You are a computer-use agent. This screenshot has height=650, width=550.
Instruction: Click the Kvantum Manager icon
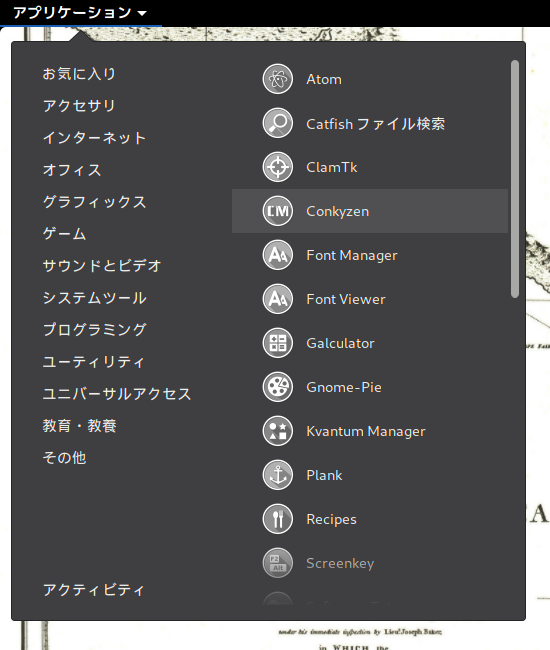278,431
